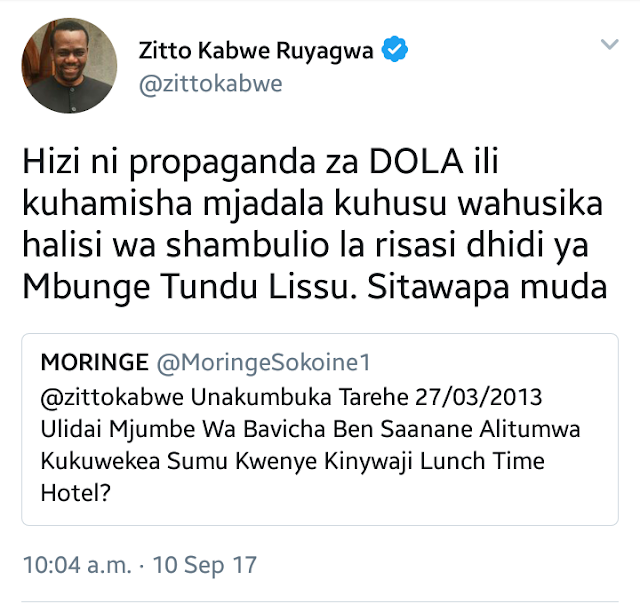Select the tweet line starting "Hizi ni propaganda"

260,162
